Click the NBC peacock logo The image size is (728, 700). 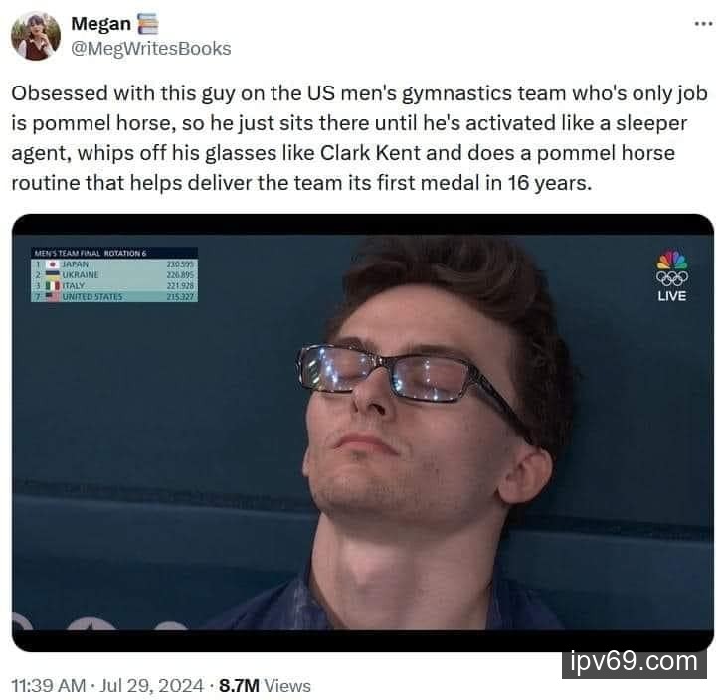pos(672,260)
